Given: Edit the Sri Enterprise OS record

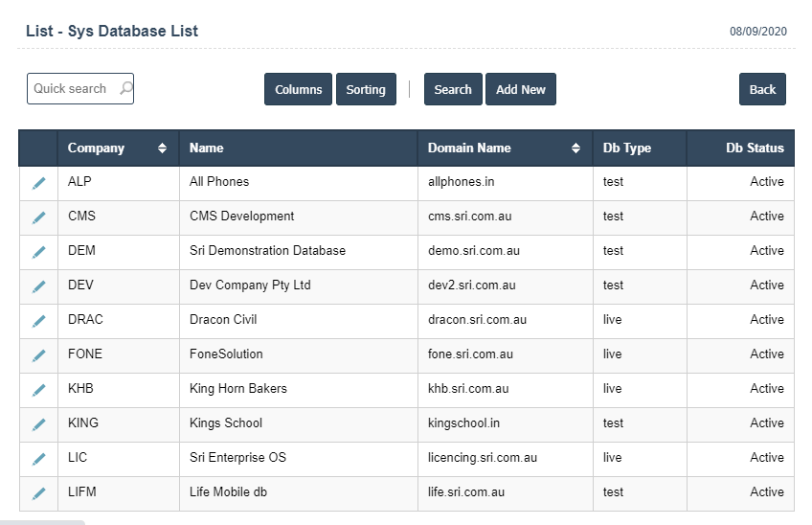Looking at the screenshot, I should click(x=38, y=459).
